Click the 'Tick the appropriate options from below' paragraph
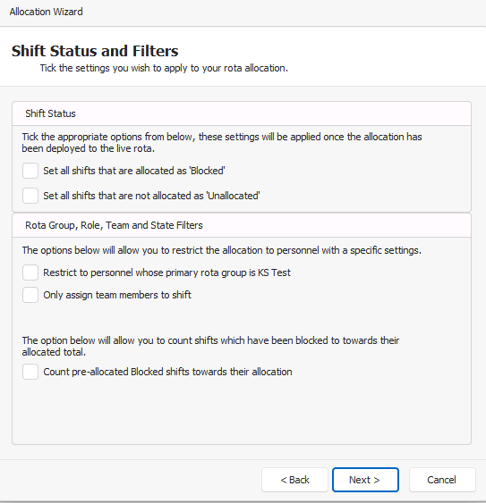The height and width of the screenshot is (503, 486). 222,143
